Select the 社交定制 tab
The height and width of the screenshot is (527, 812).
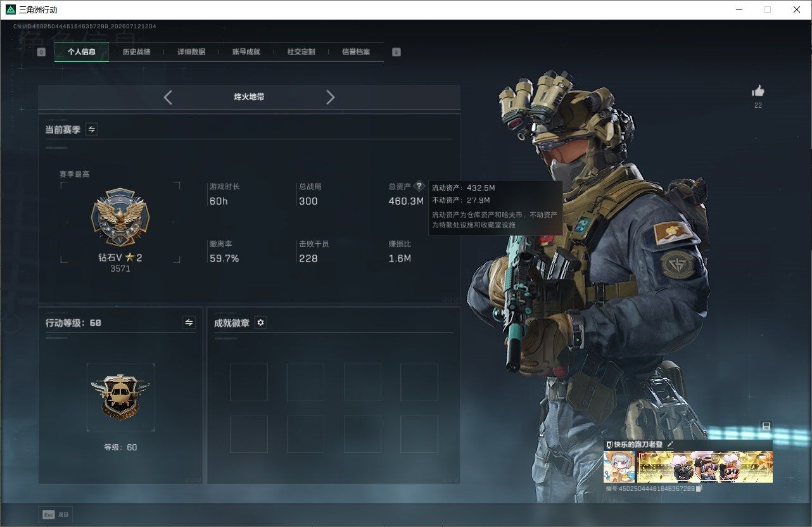click(301, 52)
